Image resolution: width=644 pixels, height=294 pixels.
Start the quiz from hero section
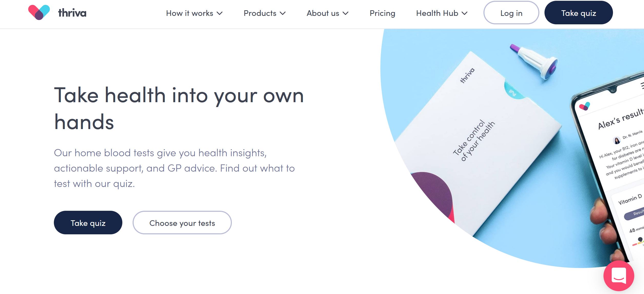click(88, 223)
